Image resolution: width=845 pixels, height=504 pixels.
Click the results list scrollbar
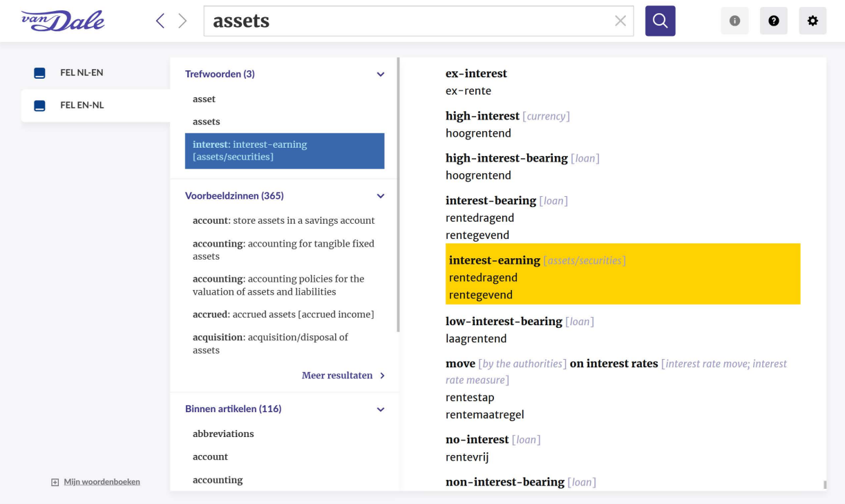398,195
